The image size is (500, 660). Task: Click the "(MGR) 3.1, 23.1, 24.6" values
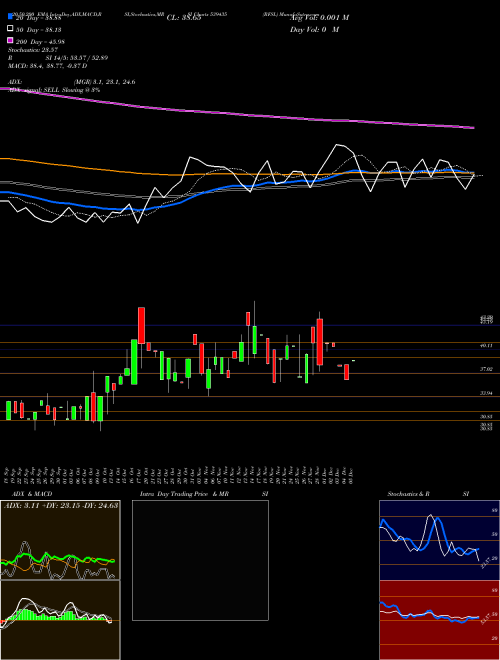click(104, 82)
